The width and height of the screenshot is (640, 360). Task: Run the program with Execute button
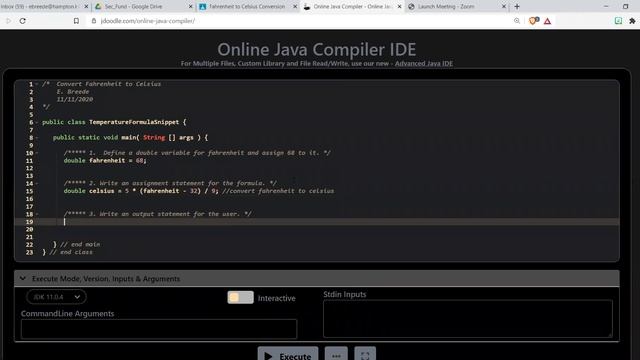tap(288, 354)
